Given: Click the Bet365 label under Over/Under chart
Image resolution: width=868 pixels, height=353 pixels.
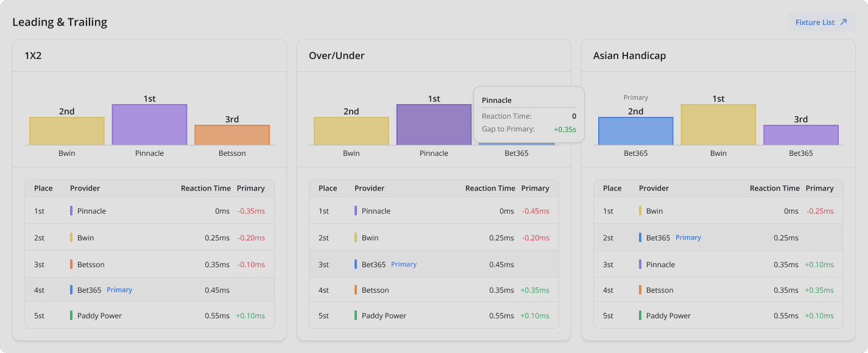Looking at the screenshot, I should point(517,153).
